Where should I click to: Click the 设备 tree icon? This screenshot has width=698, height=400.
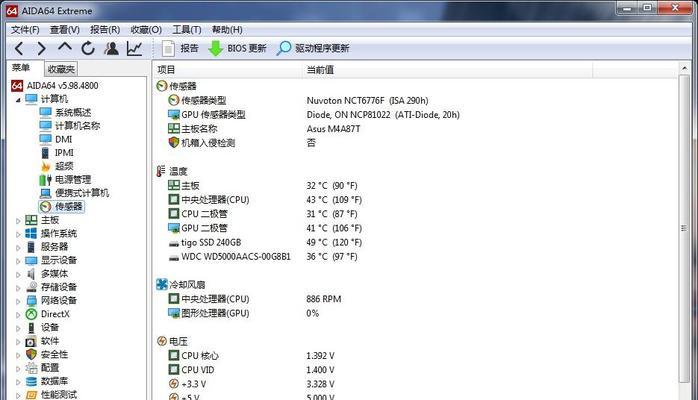coord(31,327)
